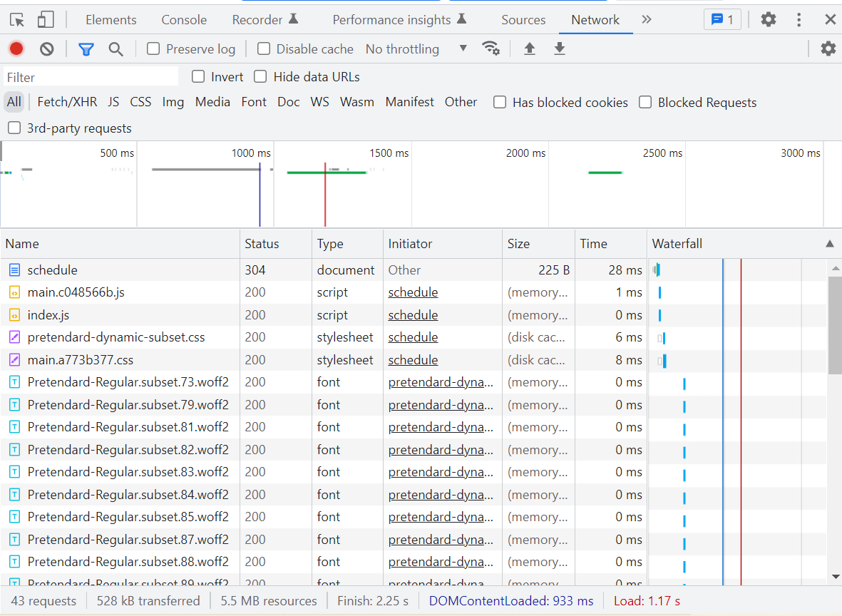
Task: Show All request types
Action: [x=14, y=102]
